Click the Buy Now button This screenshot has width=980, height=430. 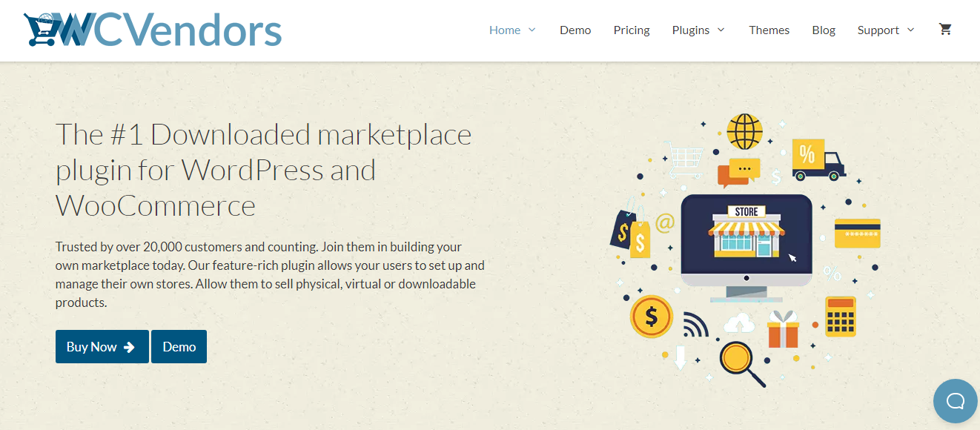click(x=102, y=347)
